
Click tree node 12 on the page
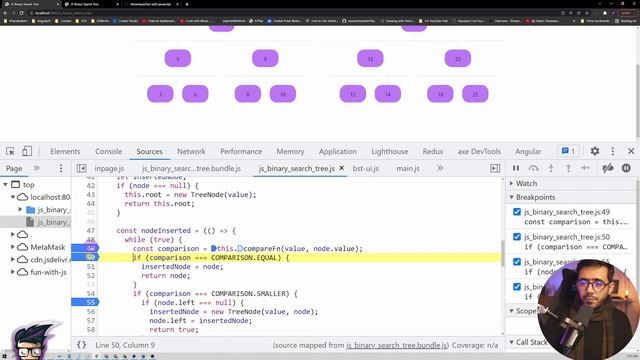point(353,94)
